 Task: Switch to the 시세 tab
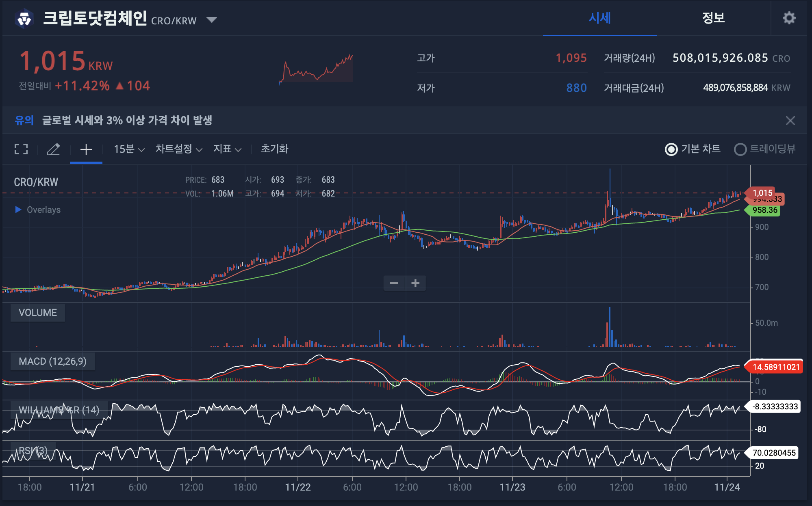[599, 18]
